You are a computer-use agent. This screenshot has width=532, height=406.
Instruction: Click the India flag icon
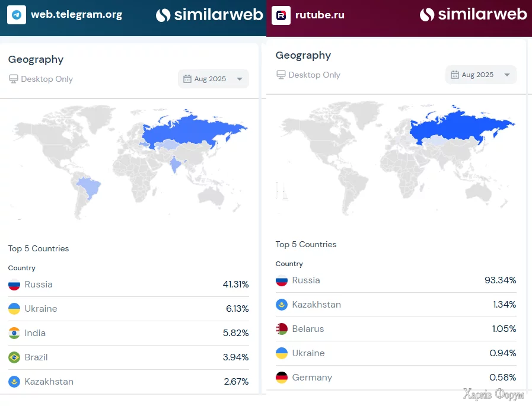[x=14, y=333]
